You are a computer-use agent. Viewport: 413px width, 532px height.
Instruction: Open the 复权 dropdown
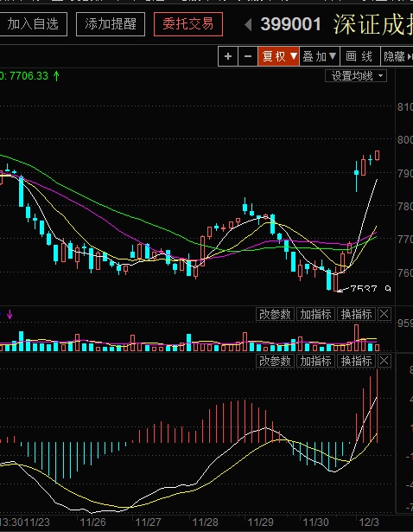(278, 56)
